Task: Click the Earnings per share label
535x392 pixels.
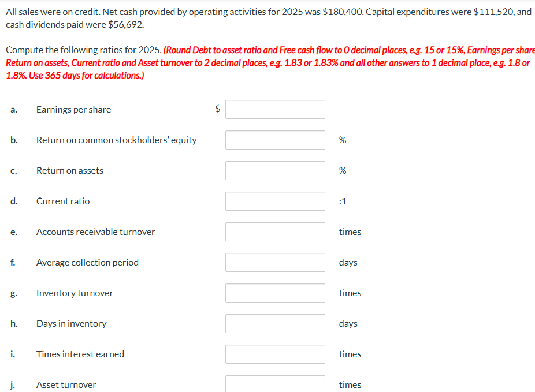Action: point(74,110)
